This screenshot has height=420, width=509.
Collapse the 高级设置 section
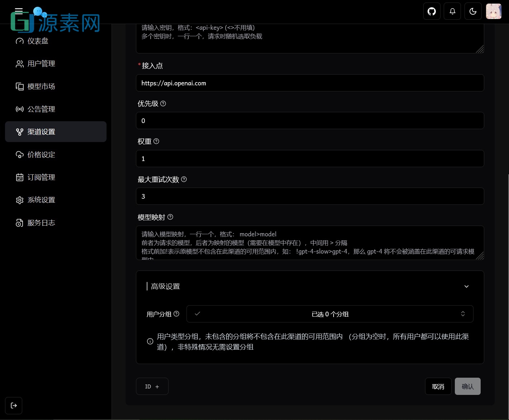[x=466, y=286]
